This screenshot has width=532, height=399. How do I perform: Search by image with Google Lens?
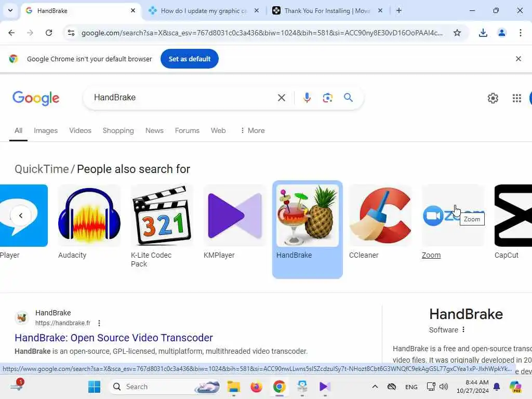pyautogui.click(x=327, y=98)
